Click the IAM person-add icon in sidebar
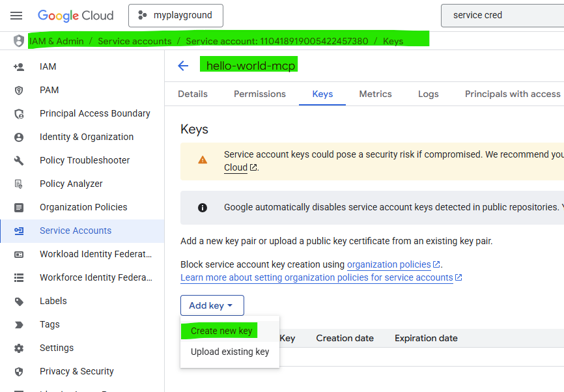Image resolution: width=564 pixels, height=392 pixels. pyautogui.click(x=19, y=66)
